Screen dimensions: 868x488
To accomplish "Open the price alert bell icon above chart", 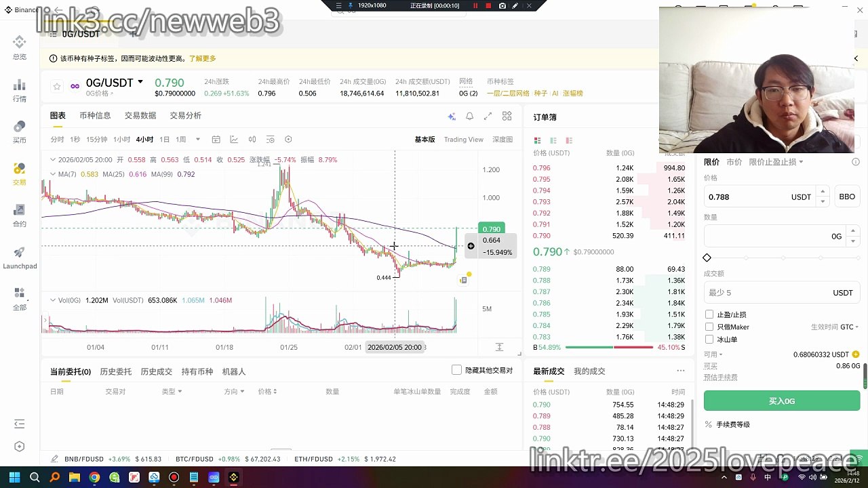I will point(469,117).
